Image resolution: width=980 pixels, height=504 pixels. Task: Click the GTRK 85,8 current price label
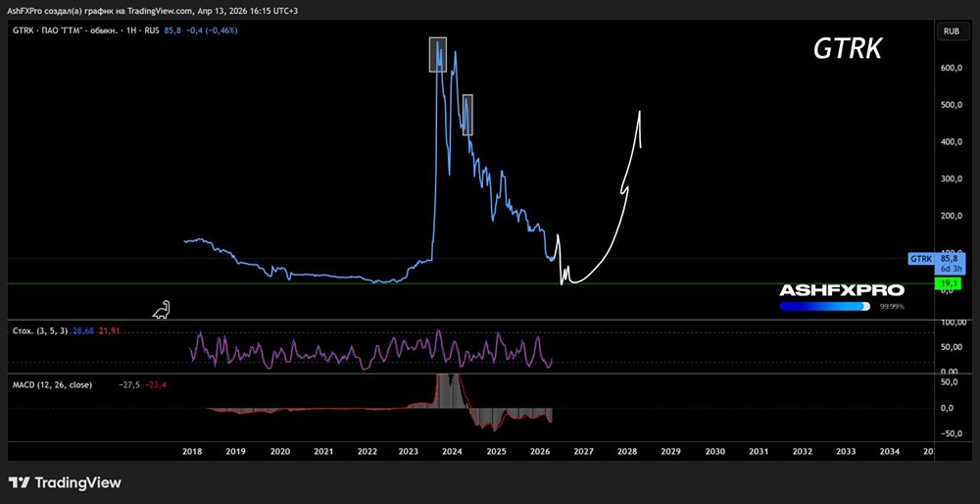[937, 263]
